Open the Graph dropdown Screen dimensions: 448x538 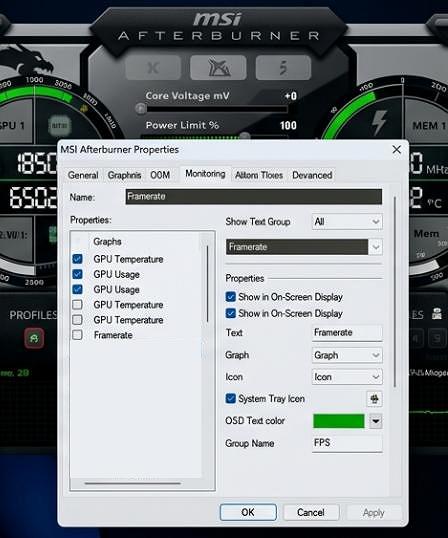(347, 355)
